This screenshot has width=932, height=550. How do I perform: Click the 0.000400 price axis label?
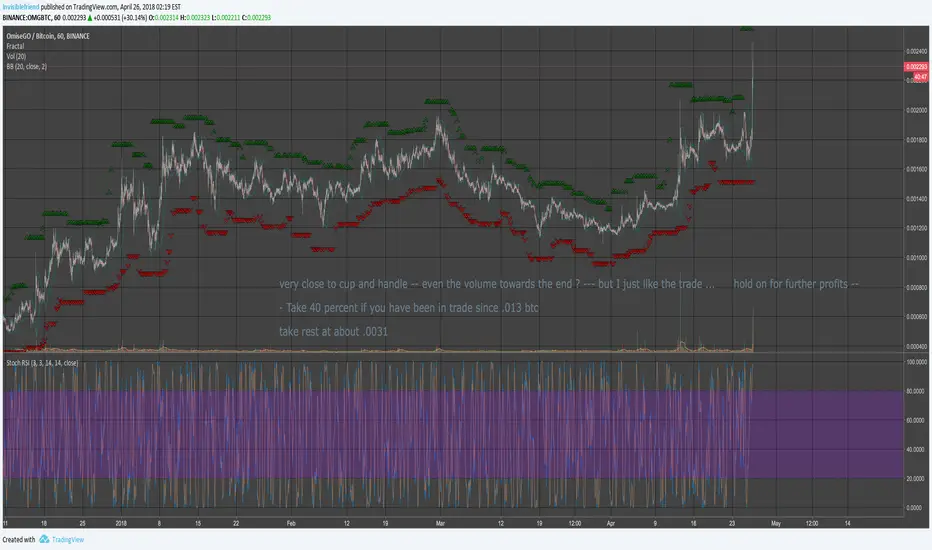917,347
